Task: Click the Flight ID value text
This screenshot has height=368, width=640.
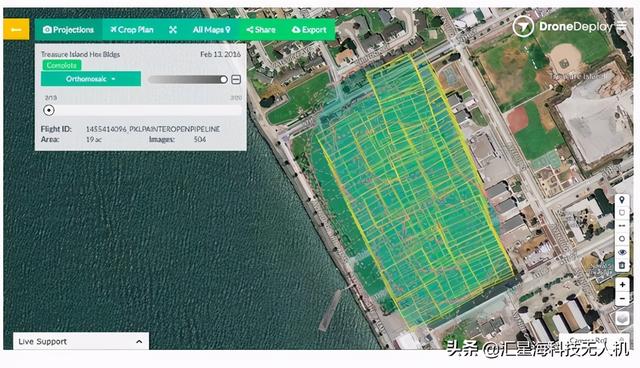Action: pos(153,129)
